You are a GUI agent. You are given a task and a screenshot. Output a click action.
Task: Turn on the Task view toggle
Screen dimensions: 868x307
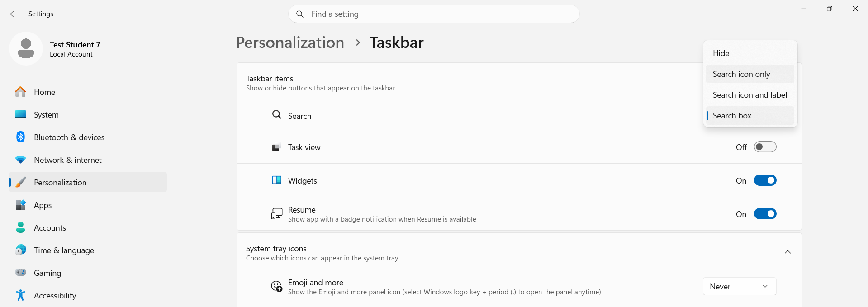(765, 147)
